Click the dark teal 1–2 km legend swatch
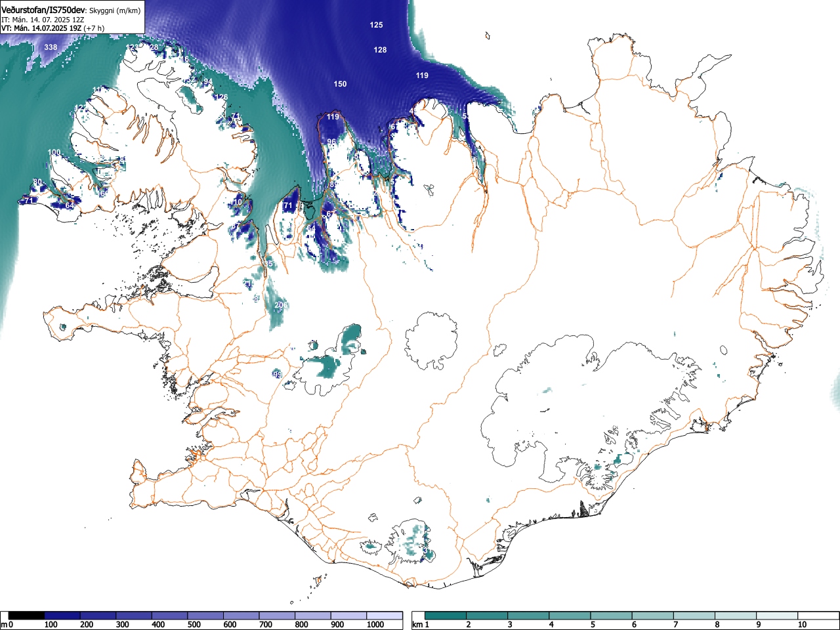 pyautogui.click(x=446, y=616)
